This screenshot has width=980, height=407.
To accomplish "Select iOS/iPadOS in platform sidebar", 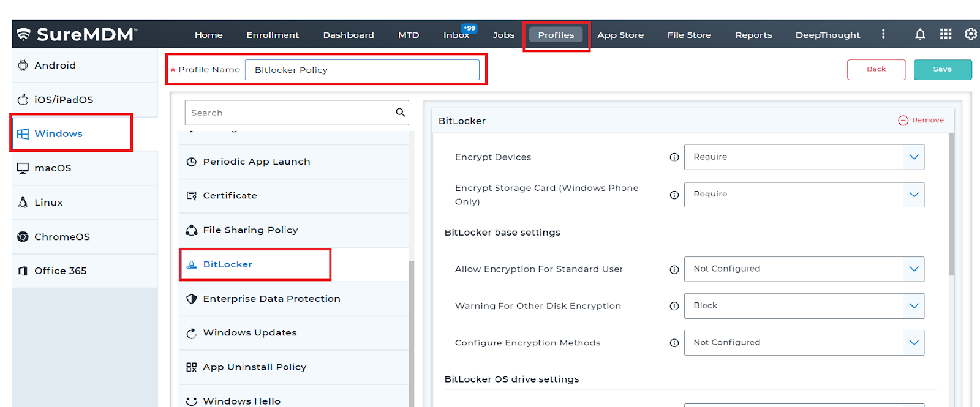I will (x=85, y=99).
